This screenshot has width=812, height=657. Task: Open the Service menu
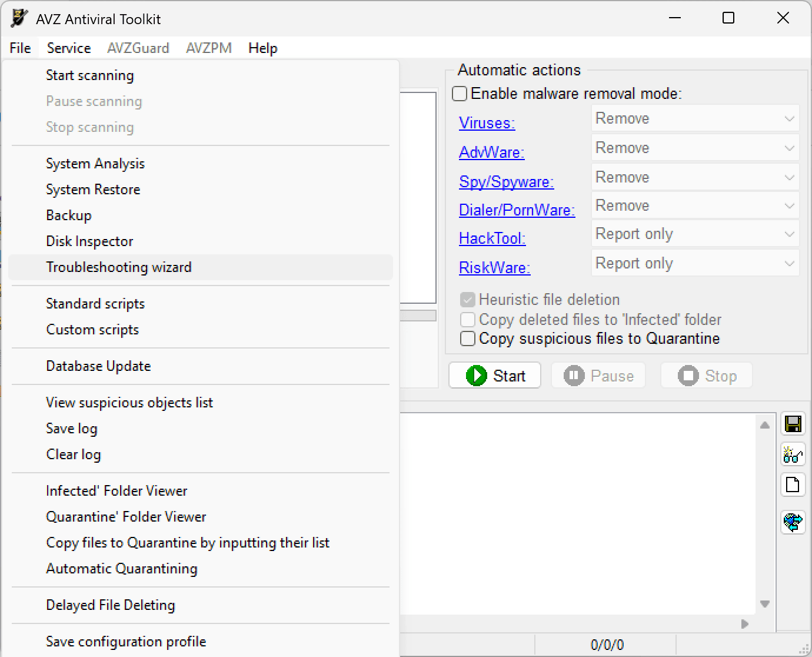69,48
